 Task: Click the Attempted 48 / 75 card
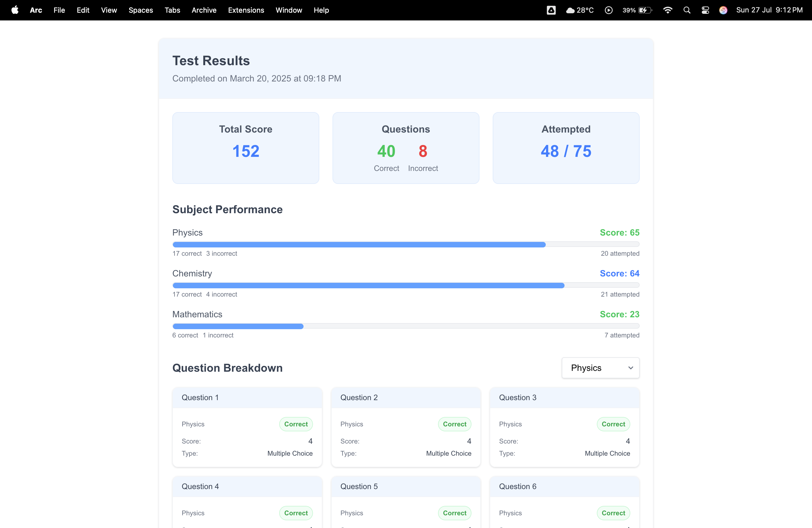566,148
